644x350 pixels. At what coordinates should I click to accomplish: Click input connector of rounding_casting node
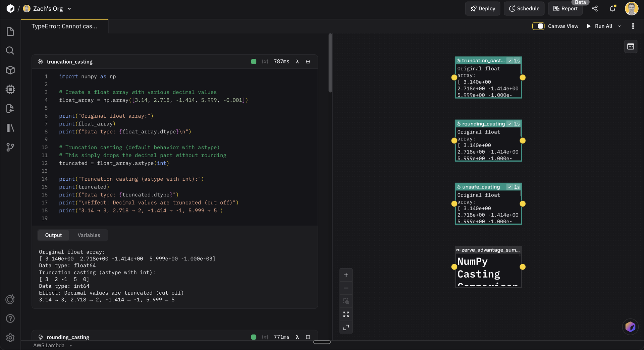pyautogui.click(x=454, y=141)
